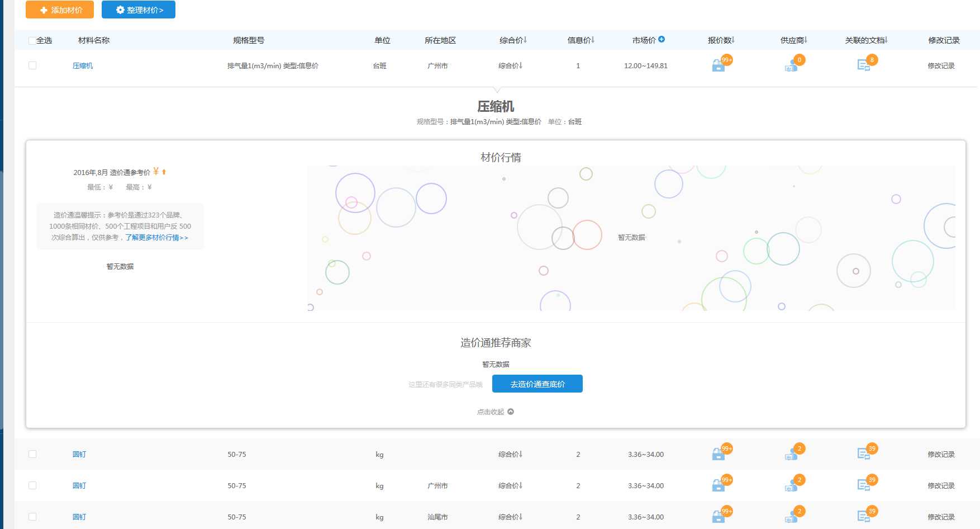This screenshot has height=529, width=980.
Task: Click the yen icon beside 造价通参考价
Action: point(156,172)
